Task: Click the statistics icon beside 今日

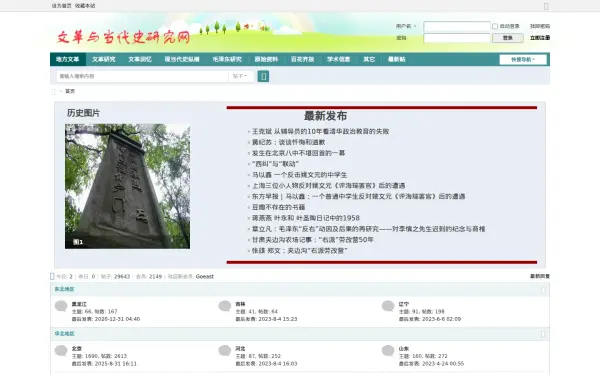Action: [52, 276]
